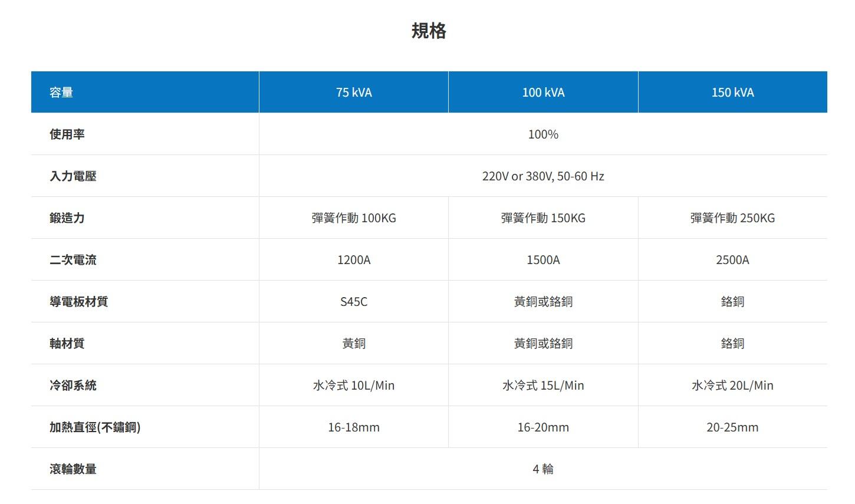The width and height of the screenshot is (855, 504).
Task: Click the 100% usage rate value
Action: 543,134
